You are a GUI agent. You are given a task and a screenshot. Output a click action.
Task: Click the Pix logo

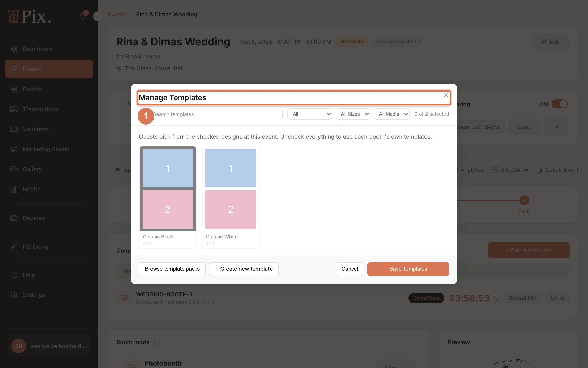29,17
